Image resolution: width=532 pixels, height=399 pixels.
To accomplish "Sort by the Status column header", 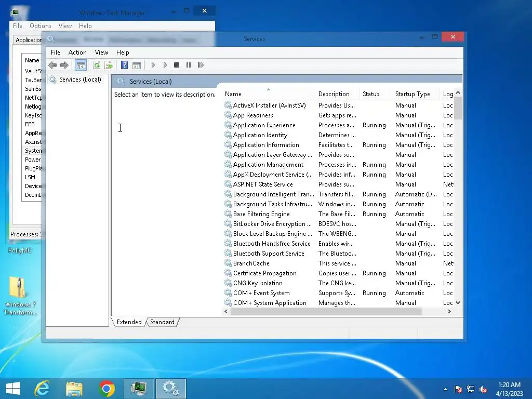I will point(376,94).
